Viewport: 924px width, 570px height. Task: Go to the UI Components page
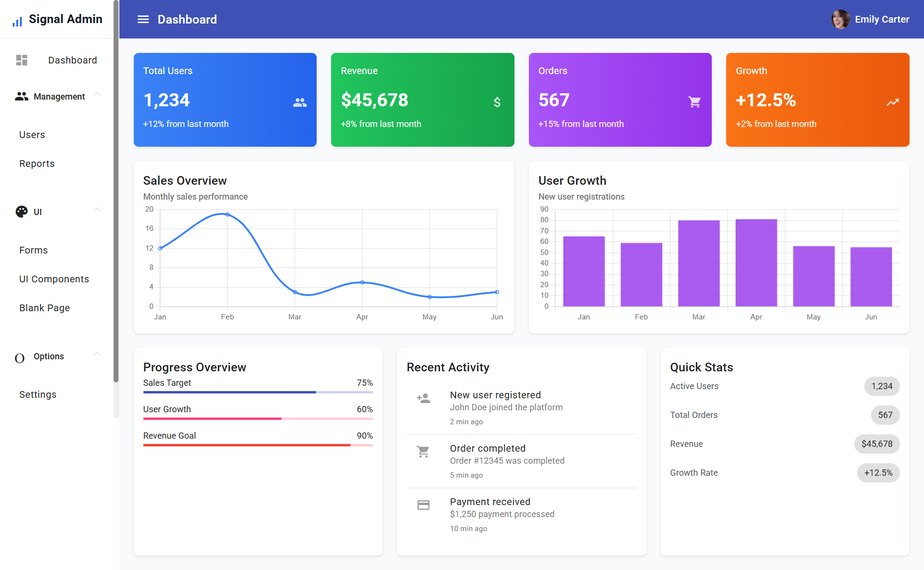pos(54,279)
